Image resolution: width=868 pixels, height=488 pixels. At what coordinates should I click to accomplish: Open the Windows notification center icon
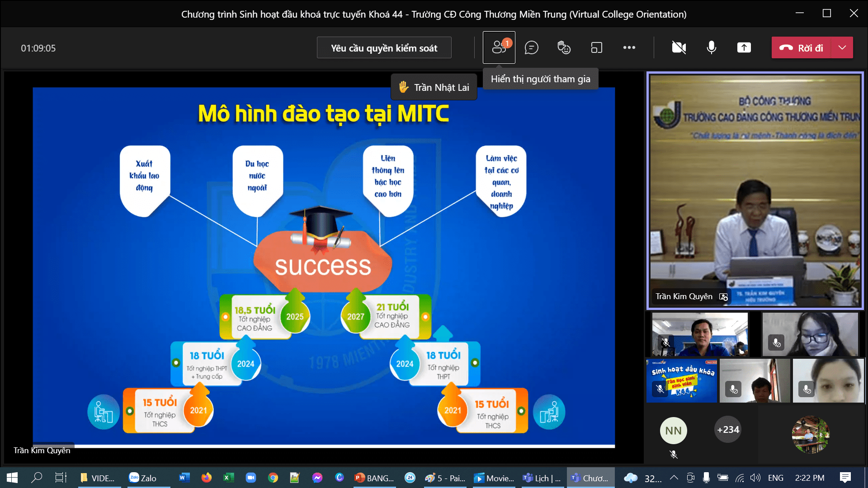tap(845, 478)
